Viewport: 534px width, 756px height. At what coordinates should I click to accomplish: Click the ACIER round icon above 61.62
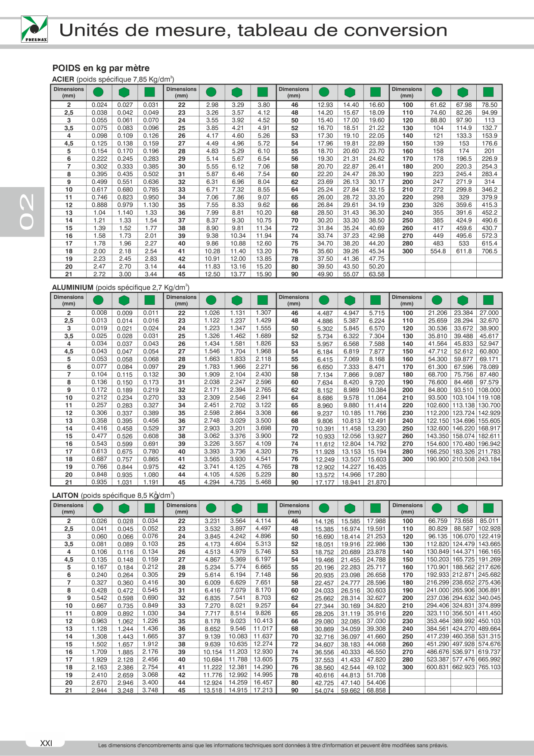click(437, 92)
